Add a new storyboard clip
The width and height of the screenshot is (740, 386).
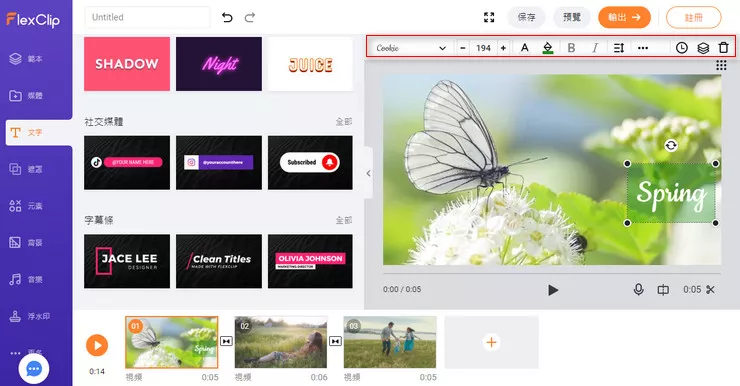[491, 342]
